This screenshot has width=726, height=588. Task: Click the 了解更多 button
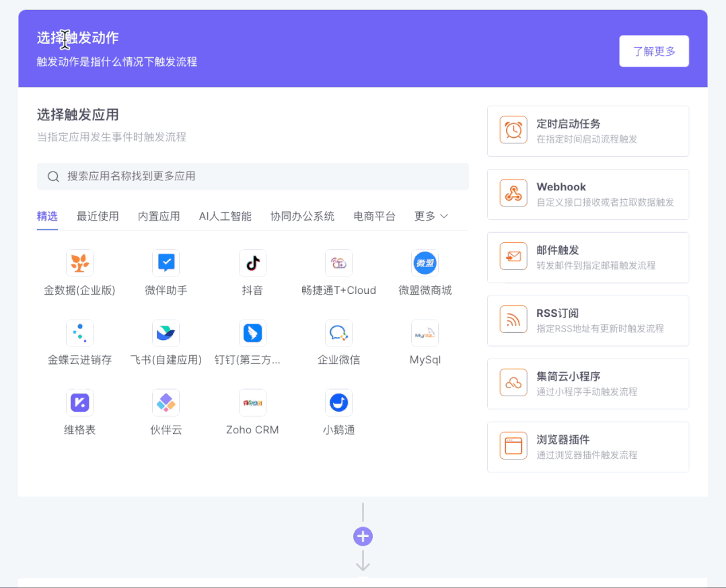654,51
